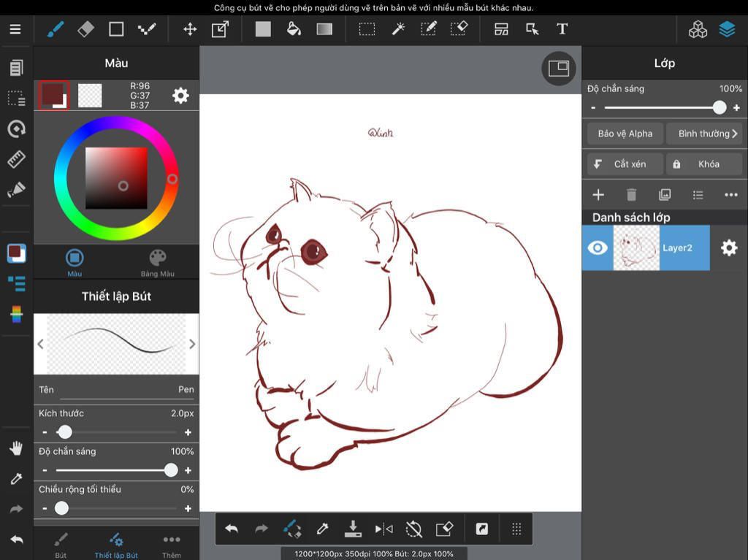Image resolution: width=748 pixels, height=560 pixels.
Task: Toggle Bảo vệ Alpha
Action: click(625, 134)
